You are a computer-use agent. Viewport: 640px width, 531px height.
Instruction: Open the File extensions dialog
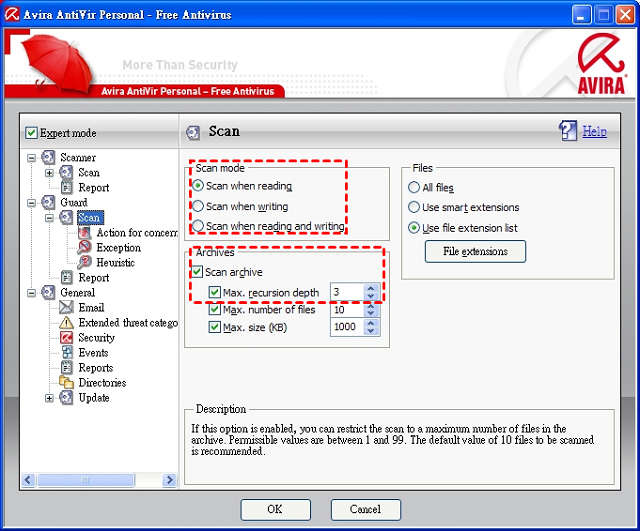point(475,251)
